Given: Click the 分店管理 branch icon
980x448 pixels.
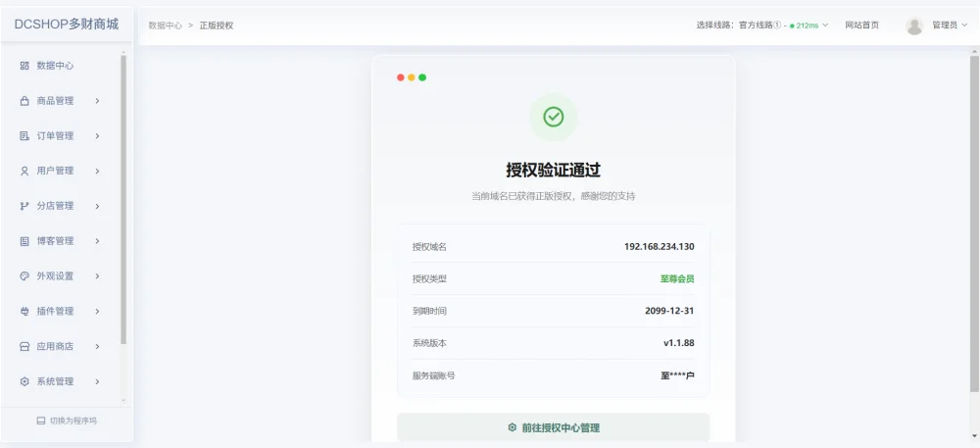Looking at the screenshot, I should coord(24,206).
